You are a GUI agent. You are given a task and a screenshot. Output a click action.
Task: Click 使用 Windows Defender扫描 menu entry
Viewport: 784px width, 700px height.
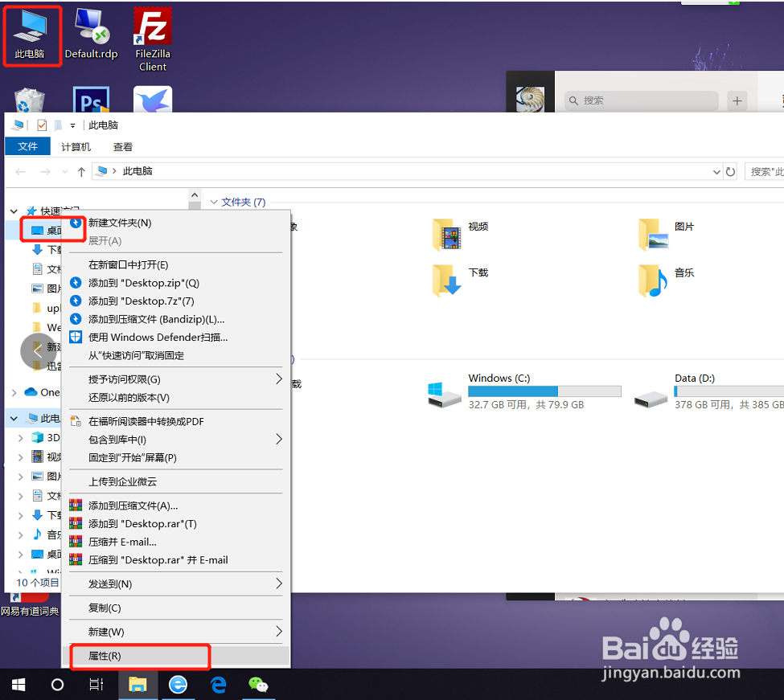pyautogui.click(x=175, y=338)
